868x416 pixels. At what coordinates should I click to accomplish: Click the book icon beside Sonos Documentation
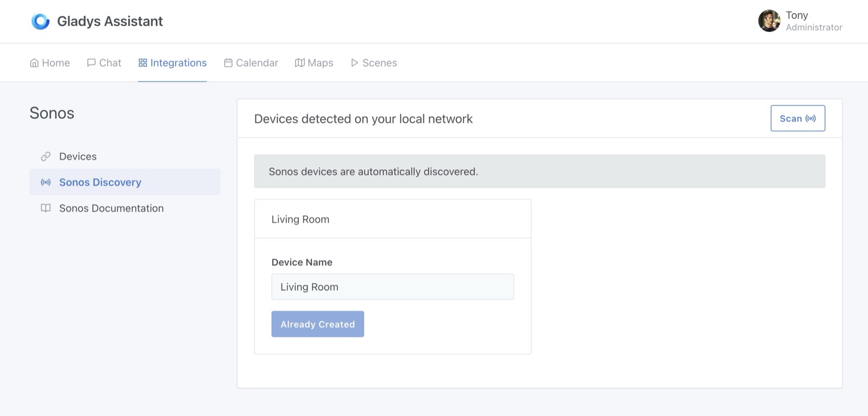[x=46, y=208]
